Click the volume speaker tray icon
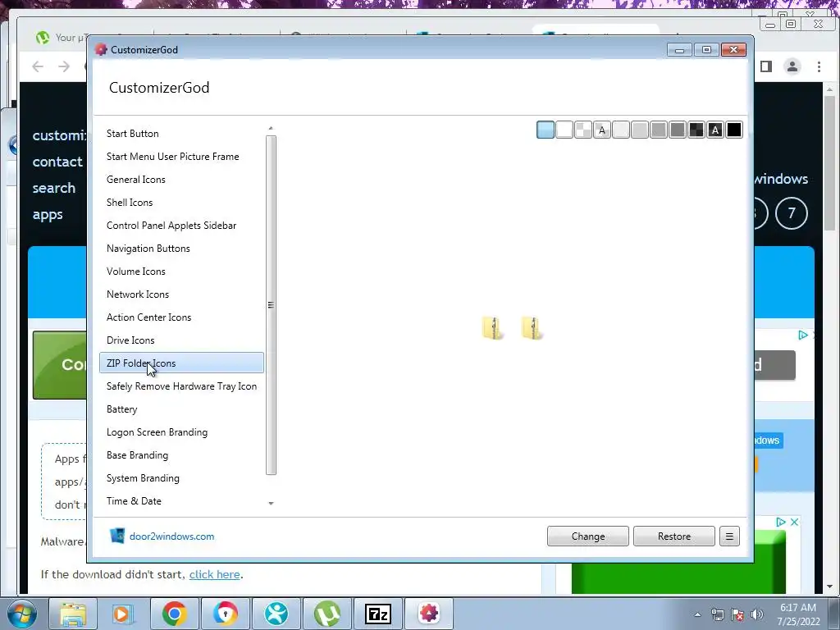 click(x=757, y=614)
